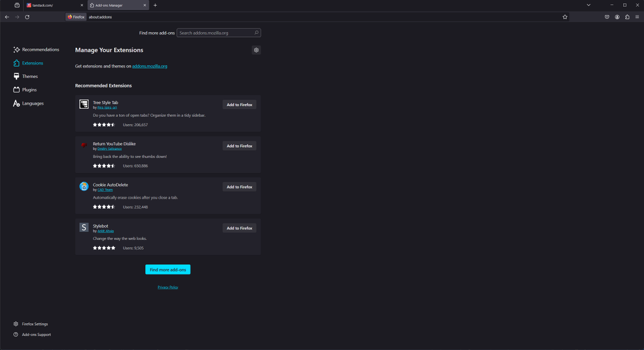Add Tree Style Tab to Firefox

pos(239,105)
